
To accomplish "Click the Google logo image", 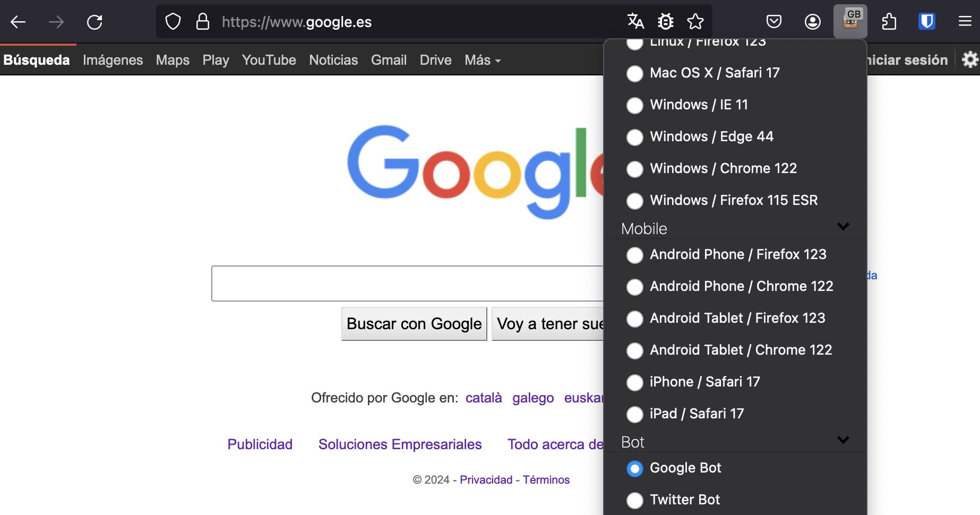I will click(476, 171).
